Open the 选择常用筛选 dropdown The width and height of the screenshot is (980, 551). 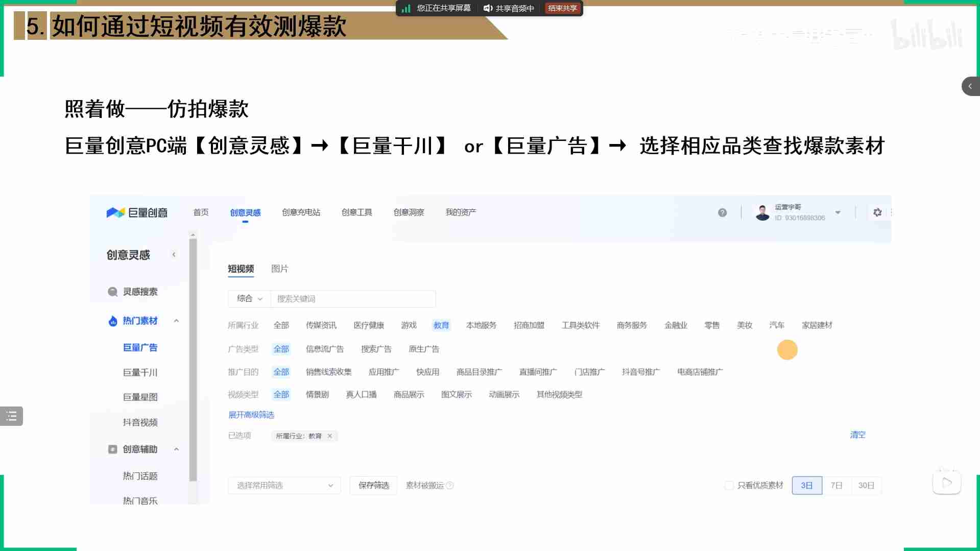(x=284, y=486)
